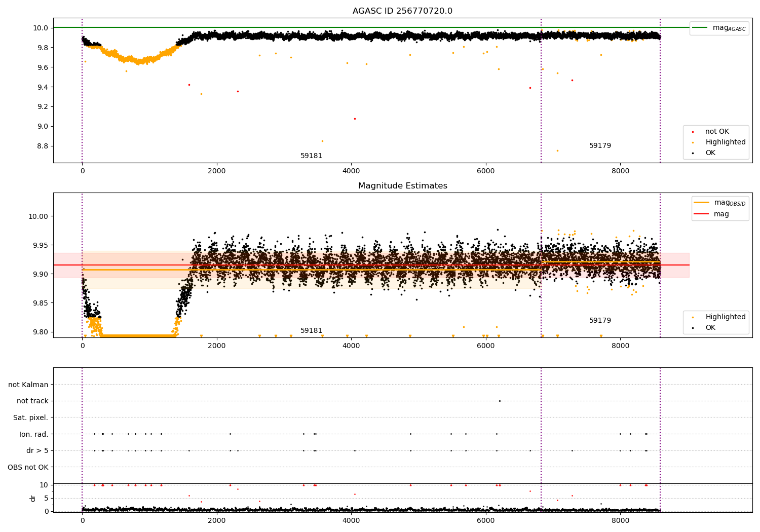Screen dimensions: 760x532
Task: Click the 59179 obsid label in middle plot
Action: 600,321
